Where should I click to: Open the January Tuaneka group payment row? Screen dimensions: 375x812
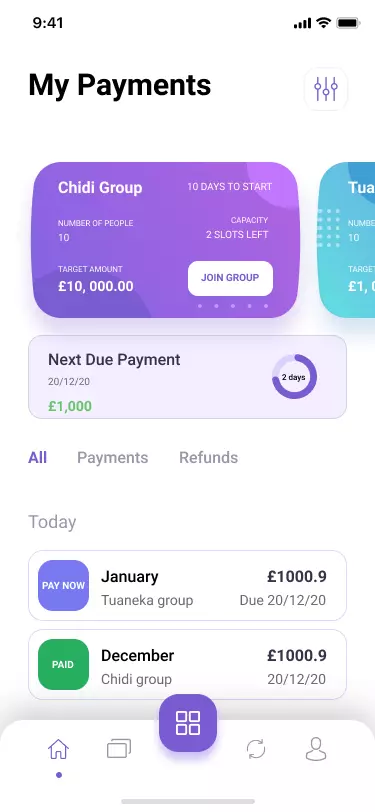(187, 585)
